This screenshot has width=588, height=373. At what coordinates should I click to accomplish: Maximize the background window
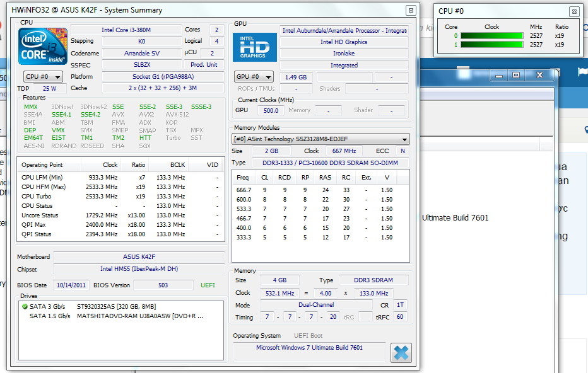[516, 75]
